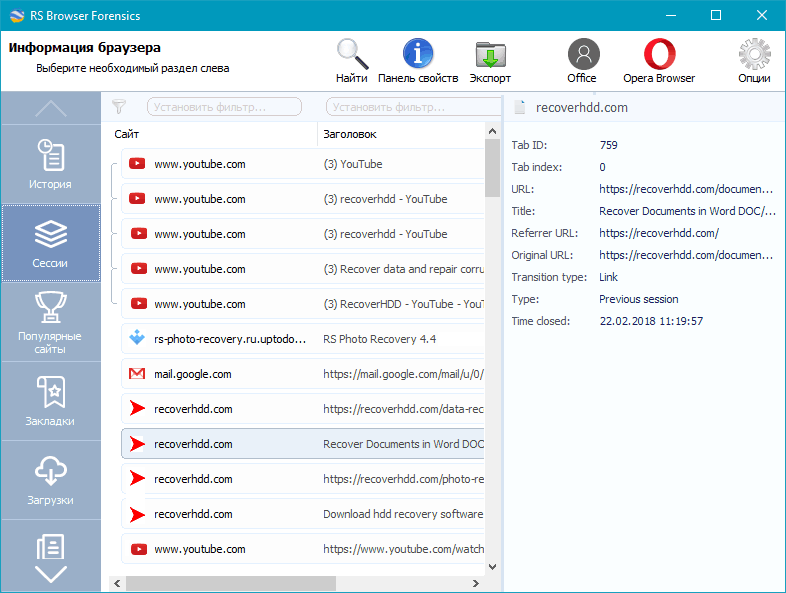This screenshot has width=786, height=593.
Task: Open the Панель свойств info panel
Action: (418, 61)
